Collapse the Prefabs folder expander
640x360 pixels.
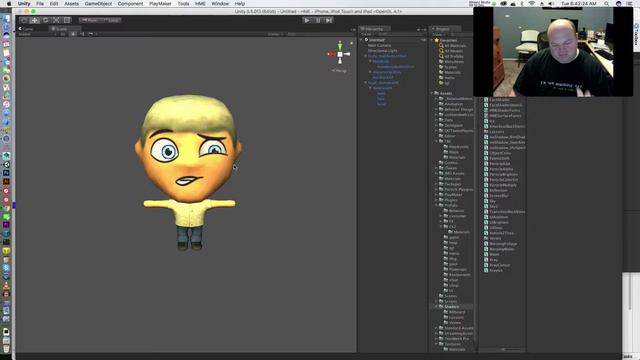coord(436,205)
